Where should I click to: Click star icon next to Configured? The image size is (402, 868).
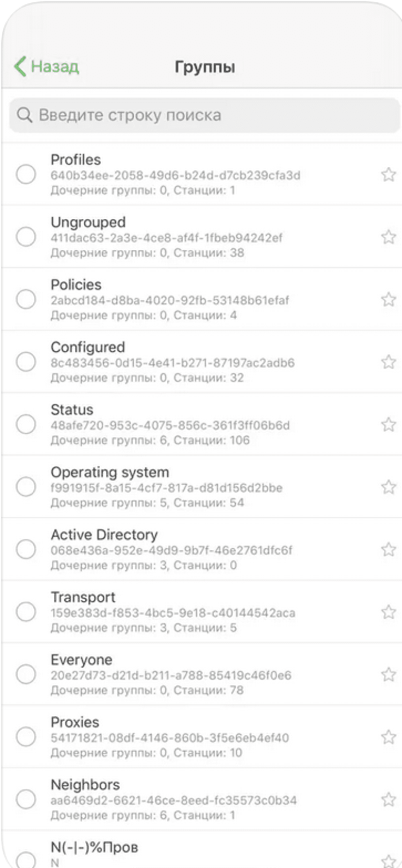click(388, 362)
